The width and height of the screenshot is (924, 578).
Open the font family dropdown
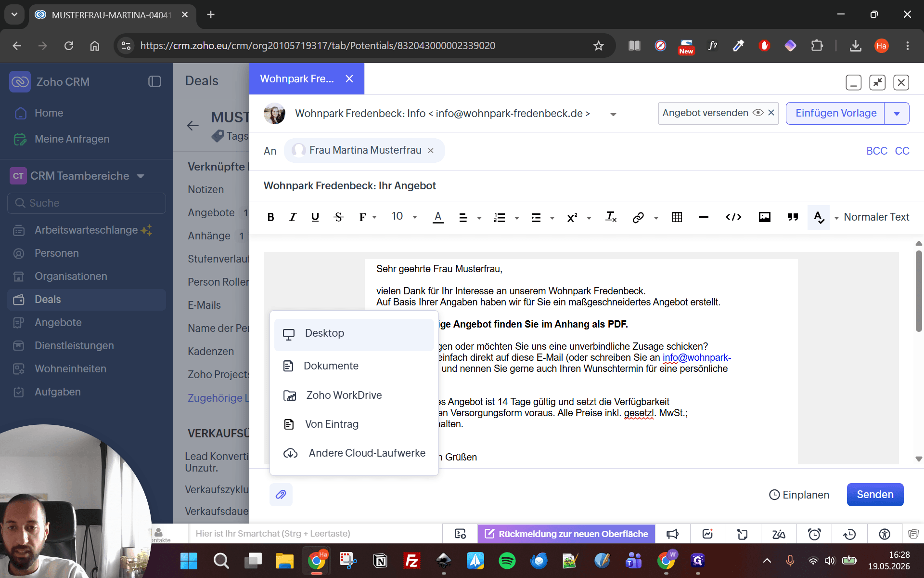click(x=368, y=217)
